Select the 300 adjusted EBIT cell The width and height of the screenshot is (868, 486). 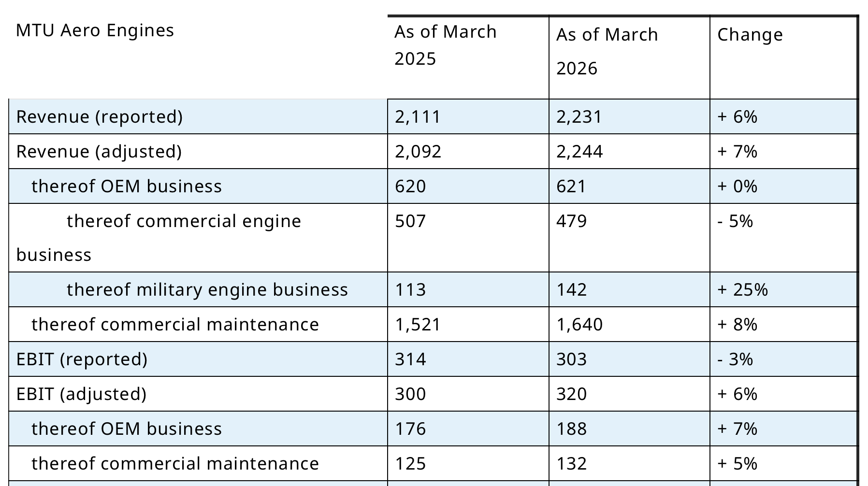click(410, 394)
